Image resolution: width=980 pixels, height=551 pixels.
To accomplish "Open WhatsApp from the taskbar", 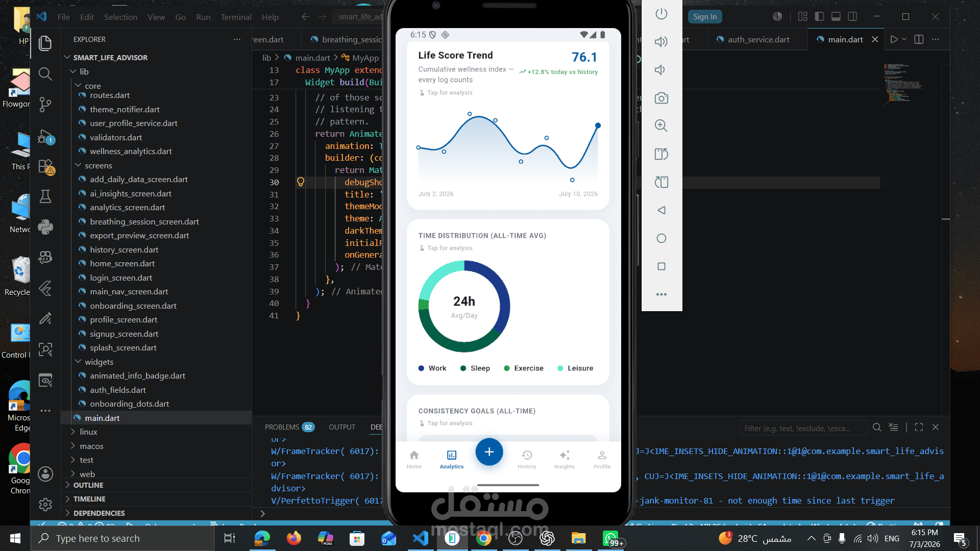I will [610, 538].
